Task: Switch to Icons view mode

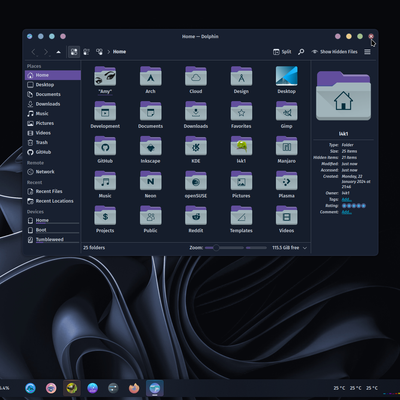Action: coord(74,52)
